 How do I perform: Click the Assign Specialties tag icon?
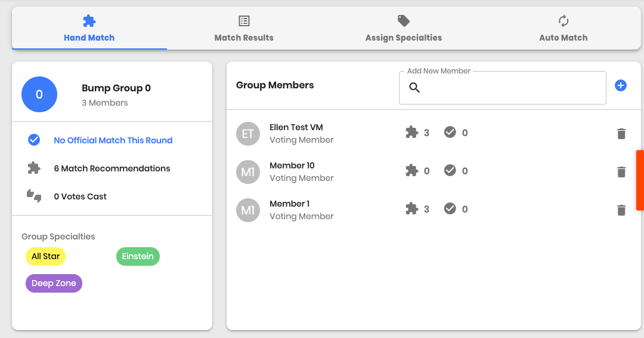tap(404, 20)
